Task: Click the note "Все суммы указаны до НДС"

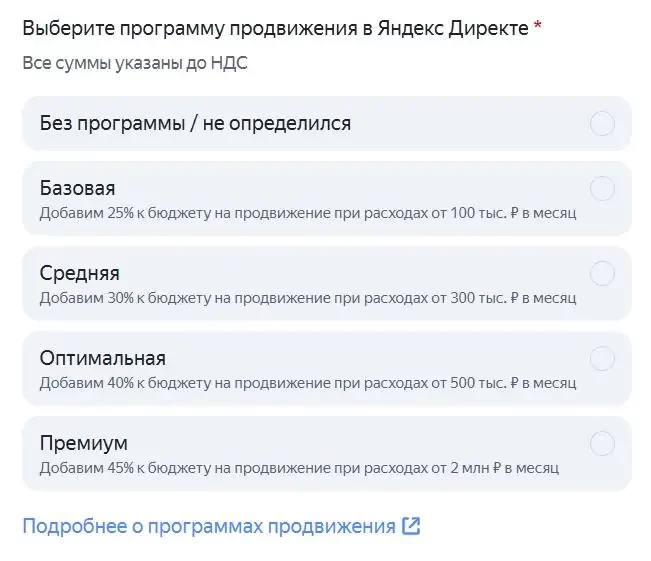Action: coord(134,63)
